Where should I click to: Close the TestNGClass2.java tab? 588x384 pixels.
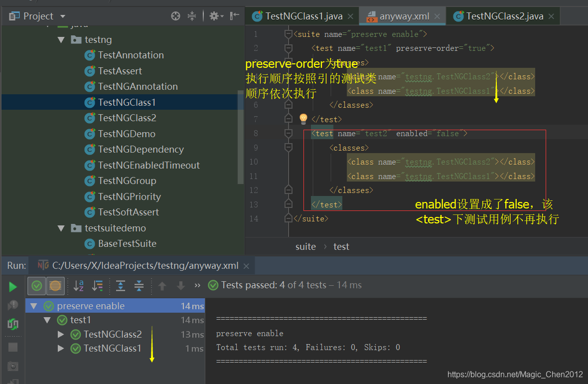click(551, 16)
